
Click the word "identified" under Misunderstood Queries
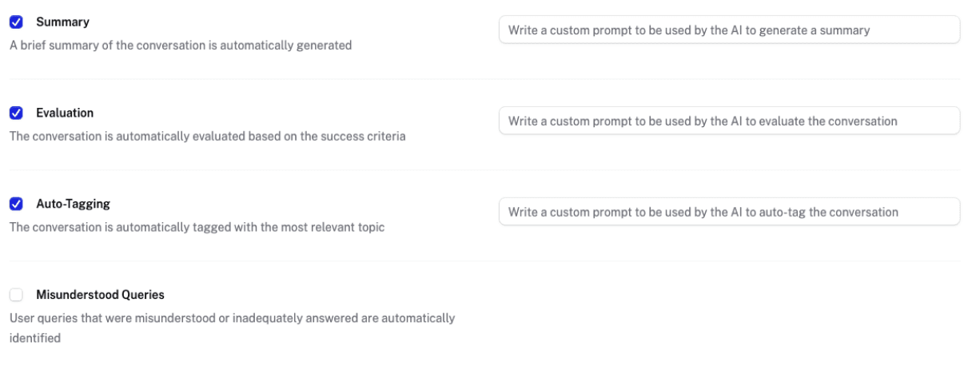point(35,339)
